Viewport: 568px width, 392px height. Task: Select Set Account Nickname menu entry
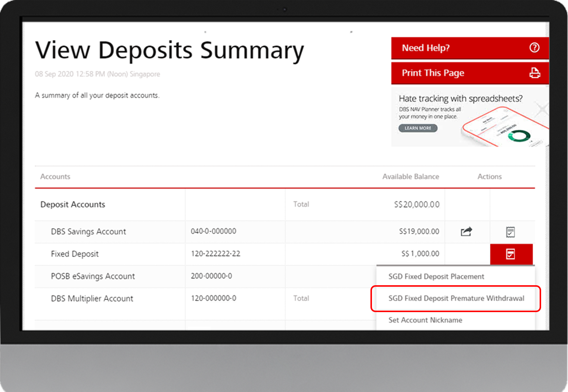point(425,320)
